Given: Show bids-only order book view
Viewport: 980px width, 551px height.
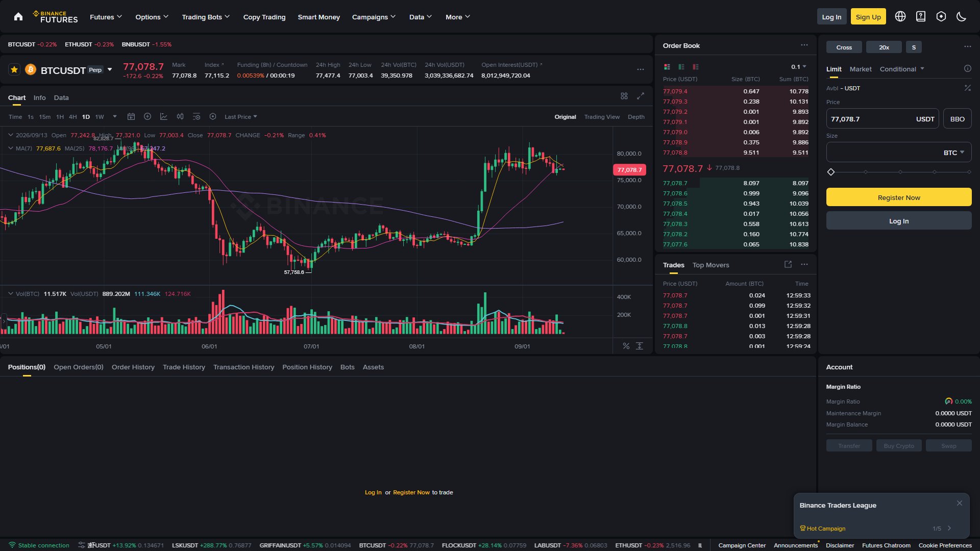Looking at the screenshot, I should tap(681, 67).
